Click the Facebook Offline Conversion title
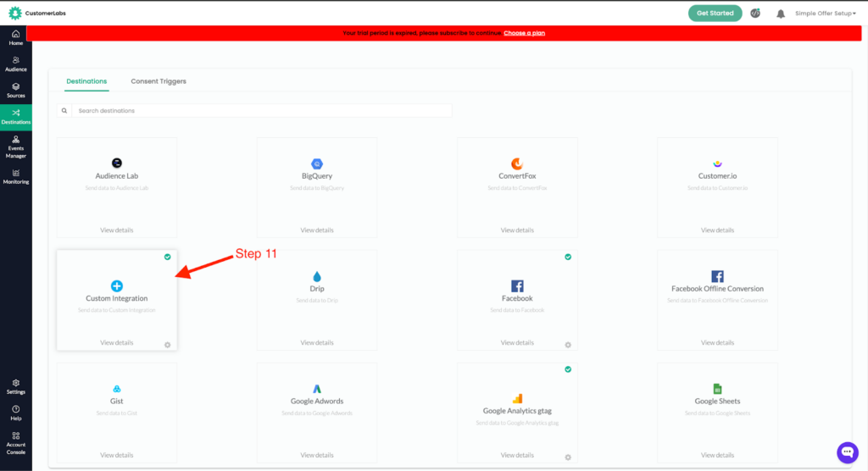 pos(717,289)
